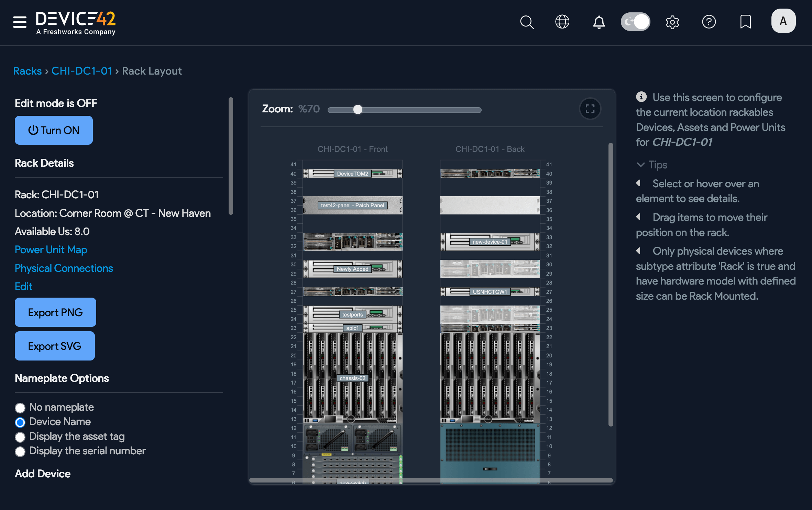Open the settings gear menu
Viewport: 812px width, 510px height.
coord(673,22)
